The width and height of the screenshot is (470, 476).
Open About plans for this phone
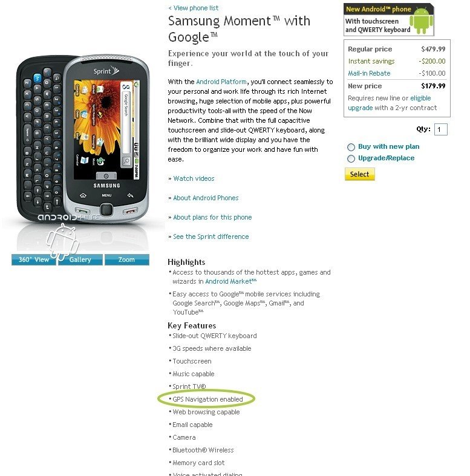coord(212,217)
